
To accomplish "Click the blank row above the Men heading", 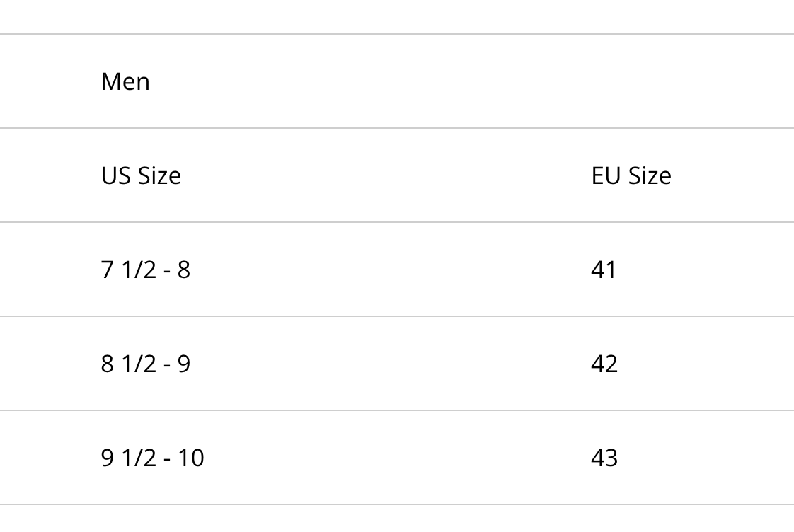I will tap(397, 16).
